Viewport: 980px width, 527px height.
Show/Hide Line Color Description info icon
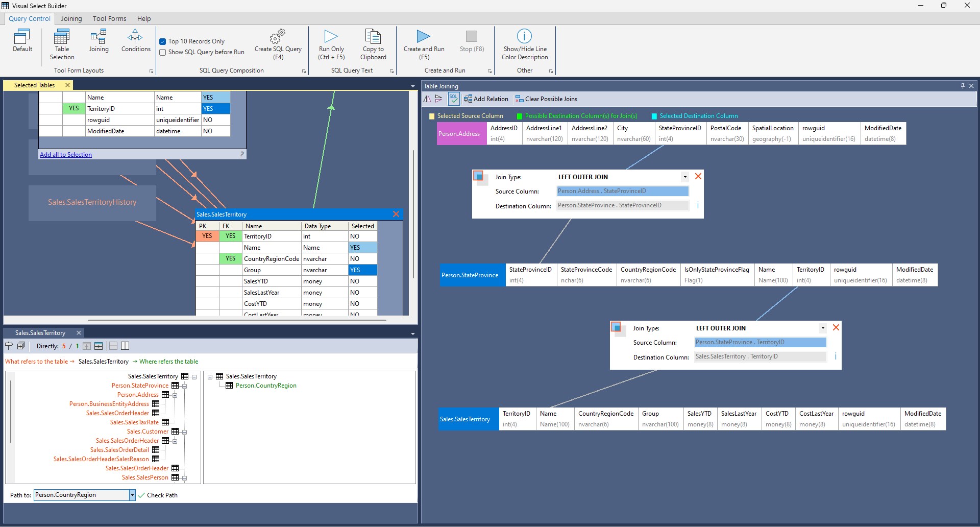pyautogui.click(x=524, y=36)
